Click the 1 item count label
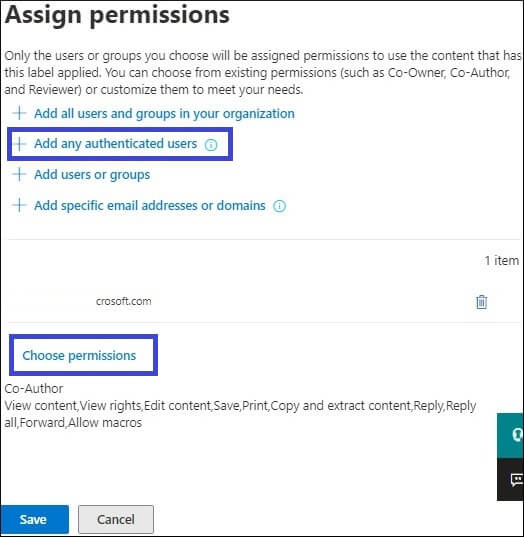Viewport: 524px width, 537px height. (x=502, y=261)
